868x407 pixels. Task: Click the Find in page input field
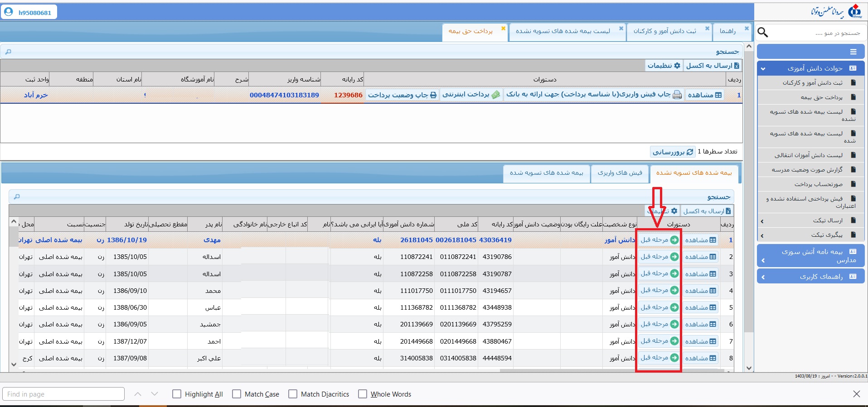click(x=63, y=394)
